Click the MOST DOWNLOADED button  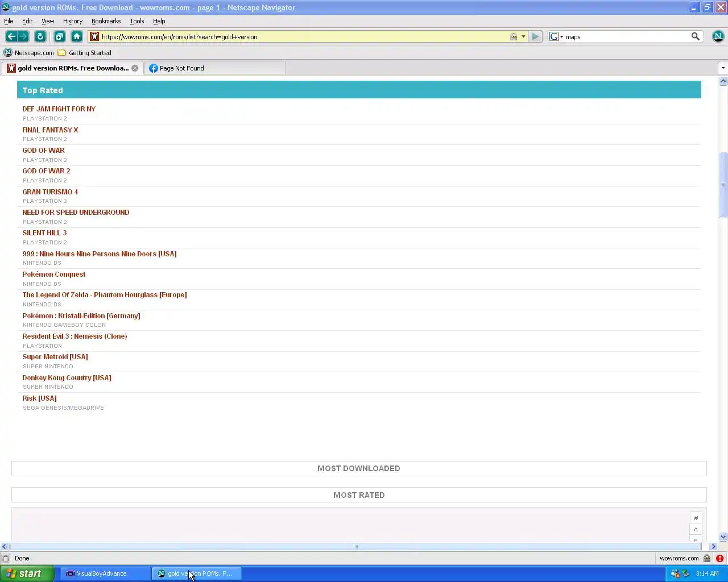(359, 468)
